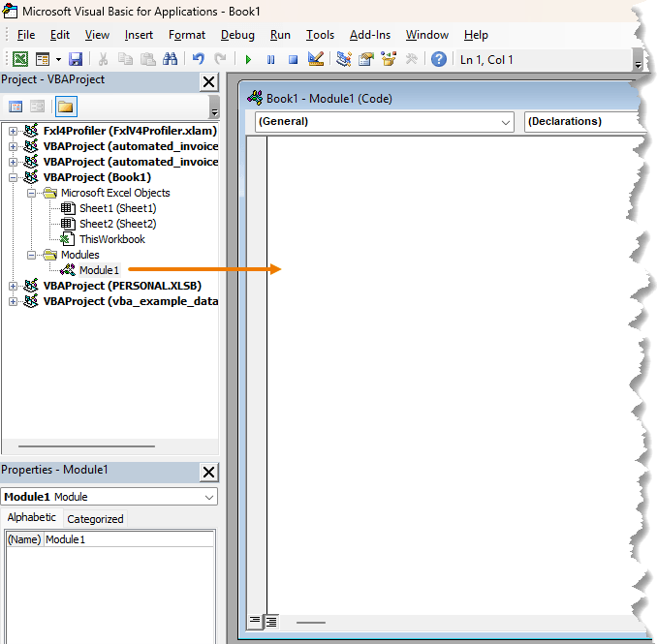Run the macro with the green play icon
This screenshot has height=644, width=657.
pos(248,59)
